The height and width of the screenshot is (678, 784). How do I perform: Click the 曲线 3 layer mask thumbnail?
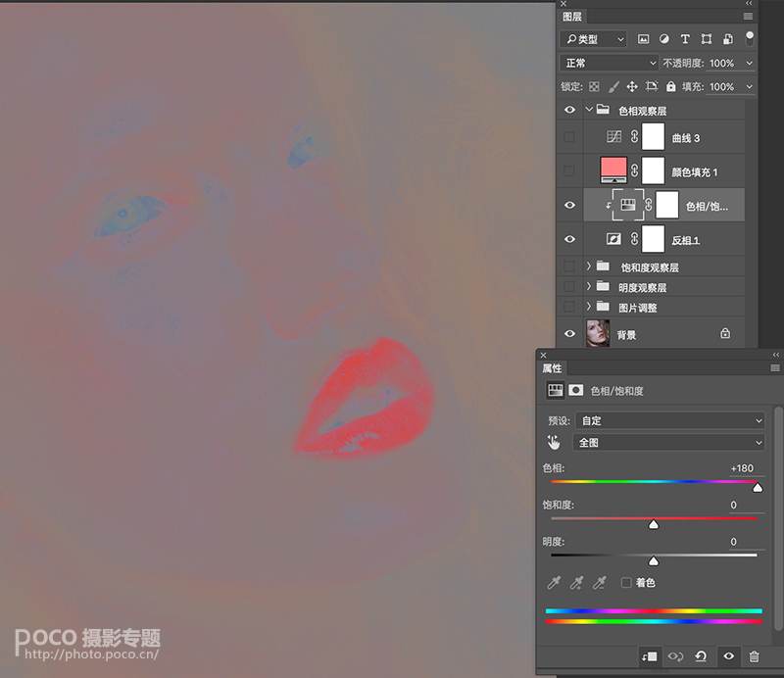coord(653,136)
